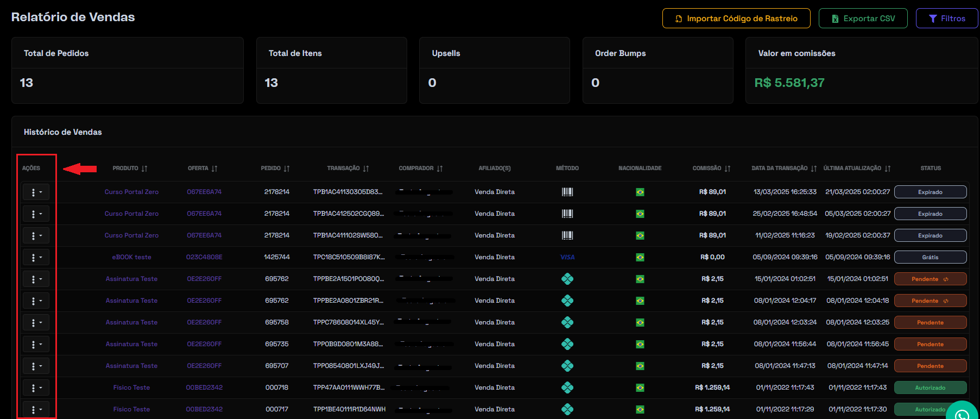Click the Brazil flag for order 000718
Viewport: 980px width, 419px height.
pyautogui.click(x=640, y=387)
